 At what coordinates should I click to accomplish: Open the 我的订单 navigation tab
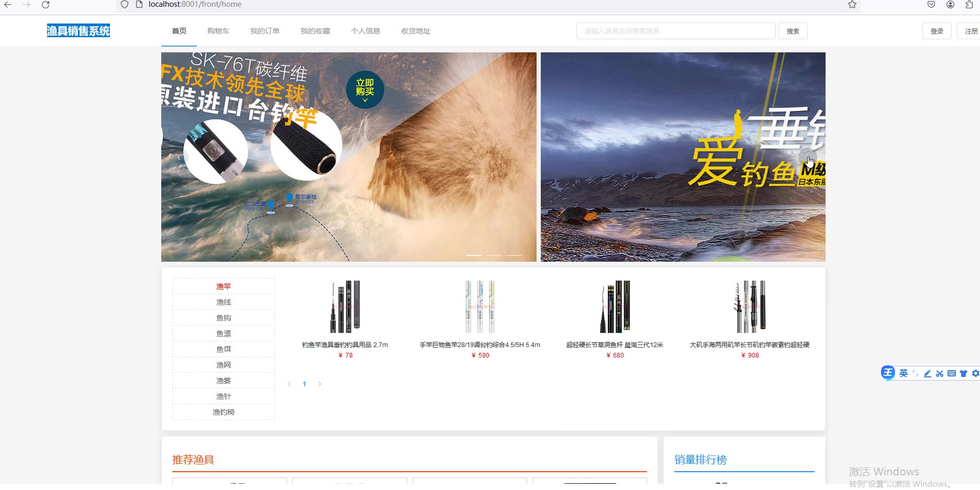265,31
